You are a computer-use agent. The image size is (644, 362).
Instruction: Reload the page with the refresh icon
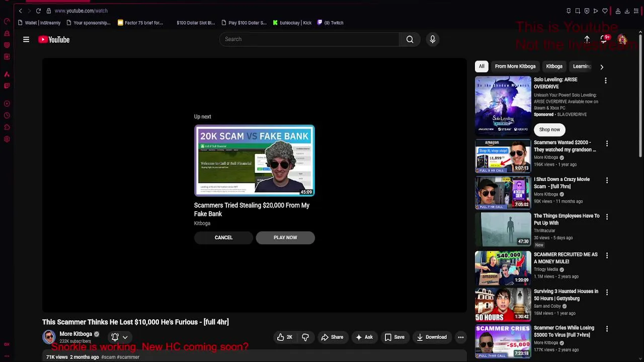coord(38,11)
